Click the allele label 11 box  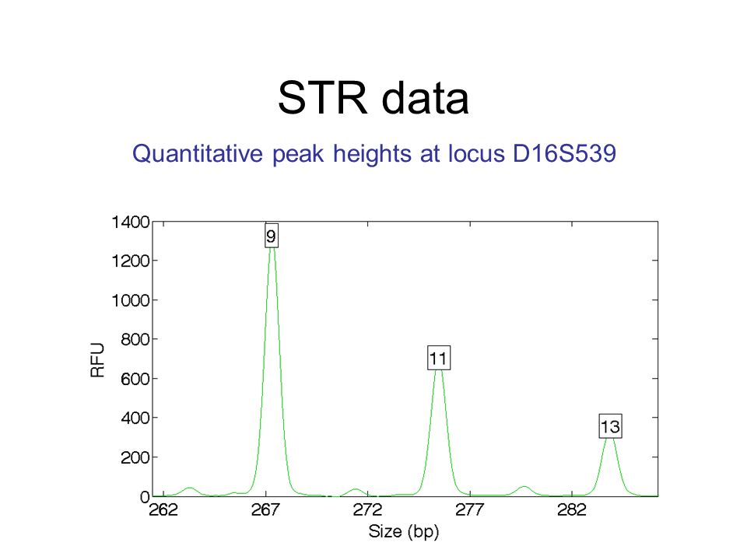pyautogui.click(x=439, y=358)
